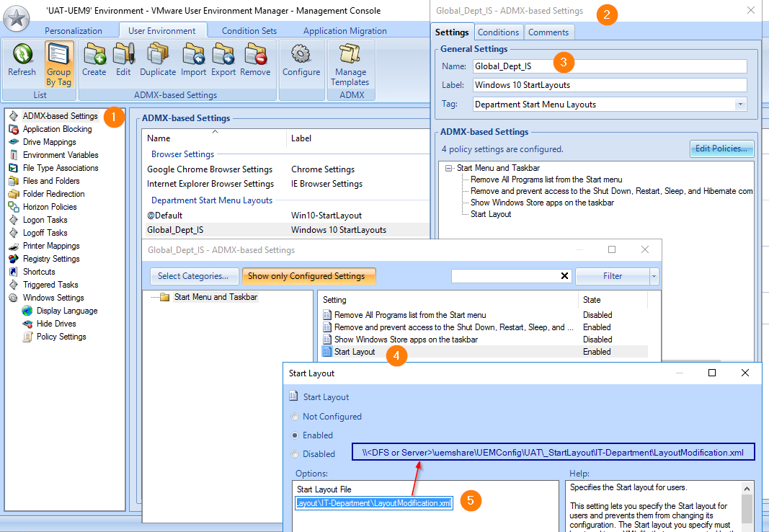Click Select Categories button
This screenshot has width=769, height=532.
194,276
